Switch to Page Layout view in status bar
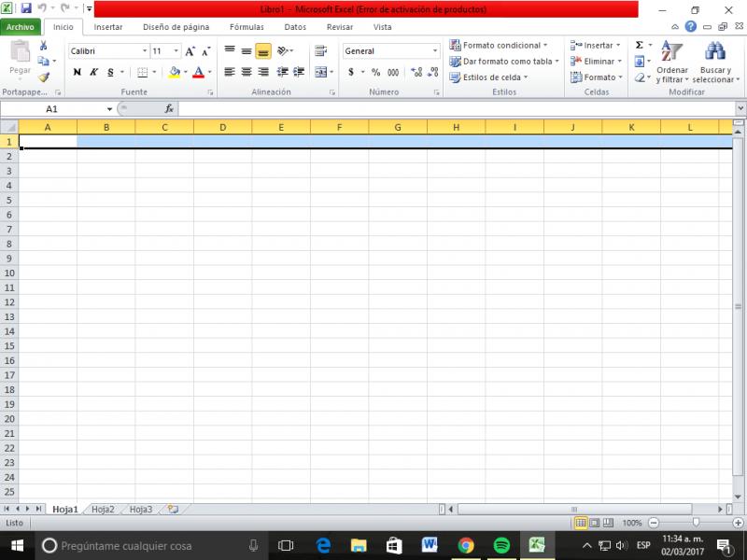Screen dimensions: 747x560 click(x=595, y=523)
